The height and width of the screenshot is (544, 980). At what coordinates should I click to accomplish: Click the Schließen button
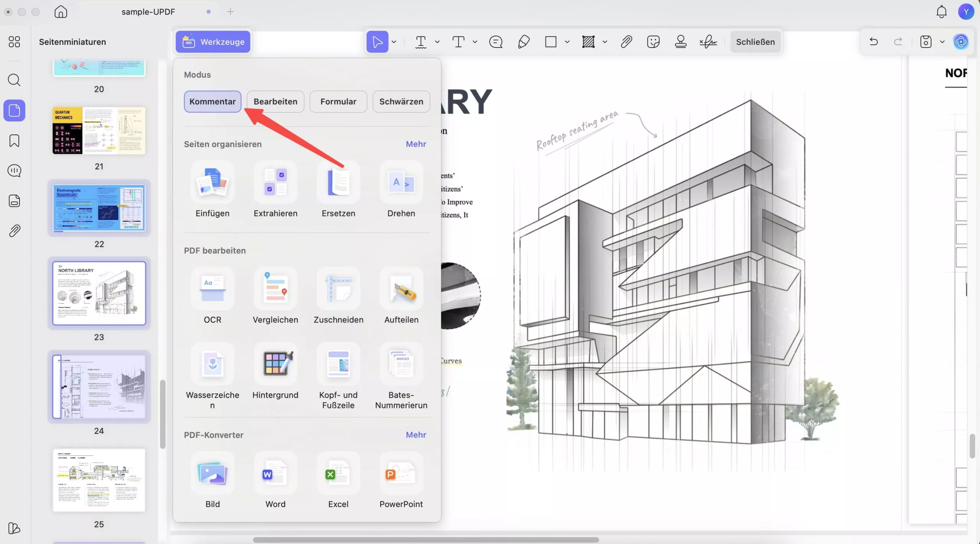click(x=755, y=42)
